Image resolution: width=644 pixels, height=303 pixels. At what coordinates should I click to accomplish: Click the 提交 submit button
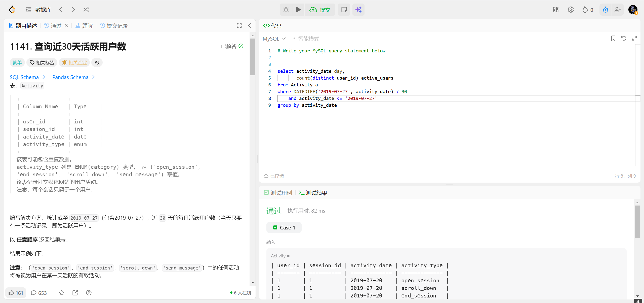(x=320, y=10)
